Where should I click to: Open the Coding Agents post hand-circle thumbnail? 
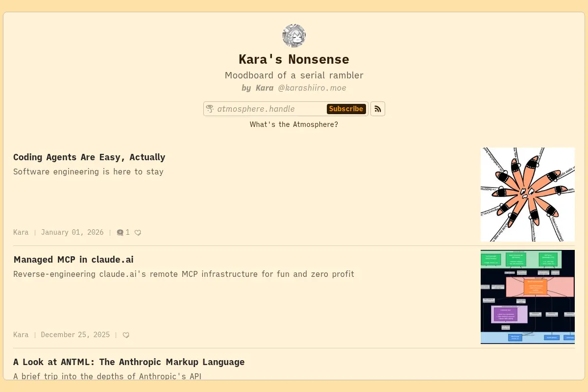[x=528, y=195]
